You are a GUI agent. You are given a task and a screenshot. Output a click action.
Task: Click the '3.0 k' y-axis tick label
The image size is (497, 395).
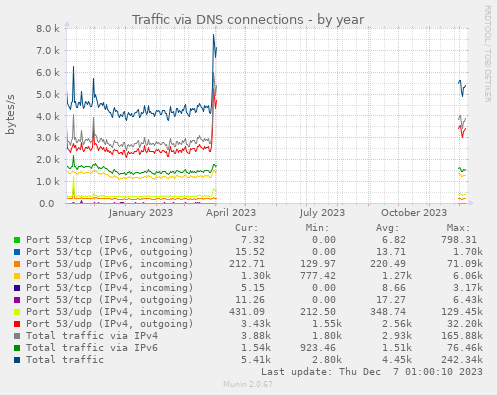pos(48,138)
